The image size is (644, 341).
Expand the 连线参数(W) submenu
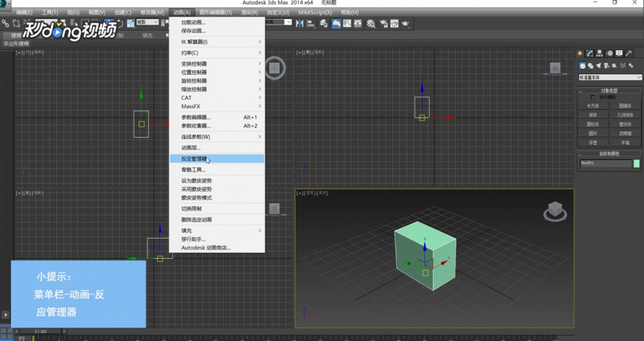pyautogui.click(x=217, y=137)
